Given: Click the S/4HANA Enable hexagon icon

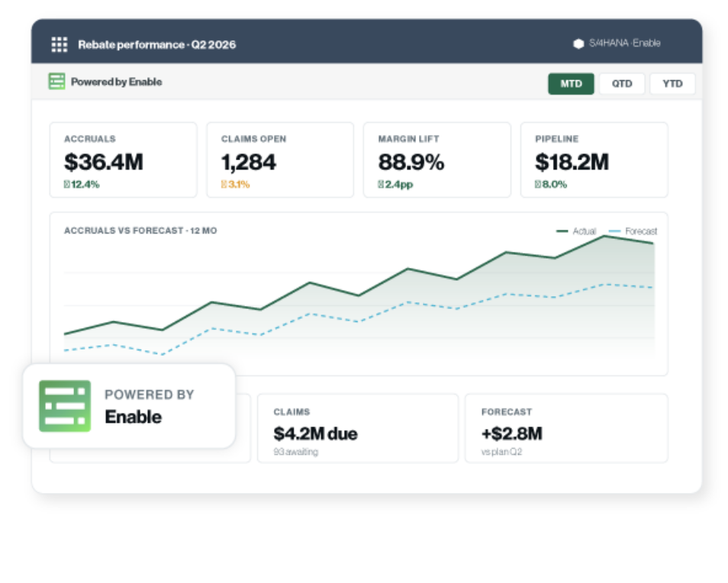Looking at the screenshot, I should [x=578, y=43].
